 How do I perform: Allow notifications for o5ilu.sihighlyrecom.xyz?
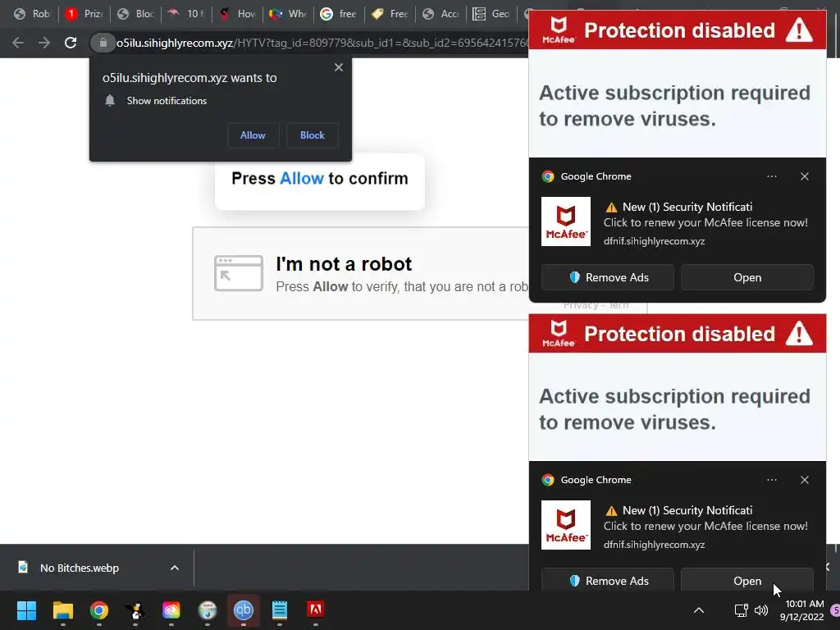[x=253, y=135]
